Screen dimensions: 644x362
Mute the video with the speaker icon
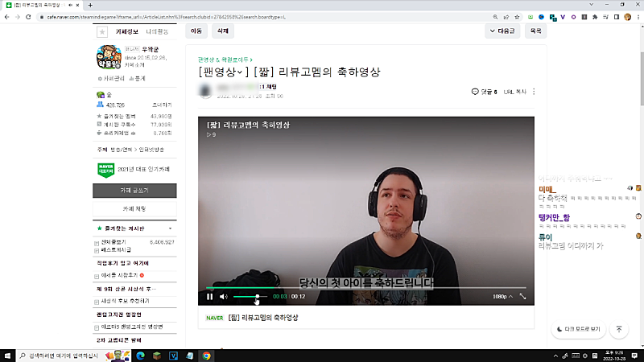click(x=224, y=296)
